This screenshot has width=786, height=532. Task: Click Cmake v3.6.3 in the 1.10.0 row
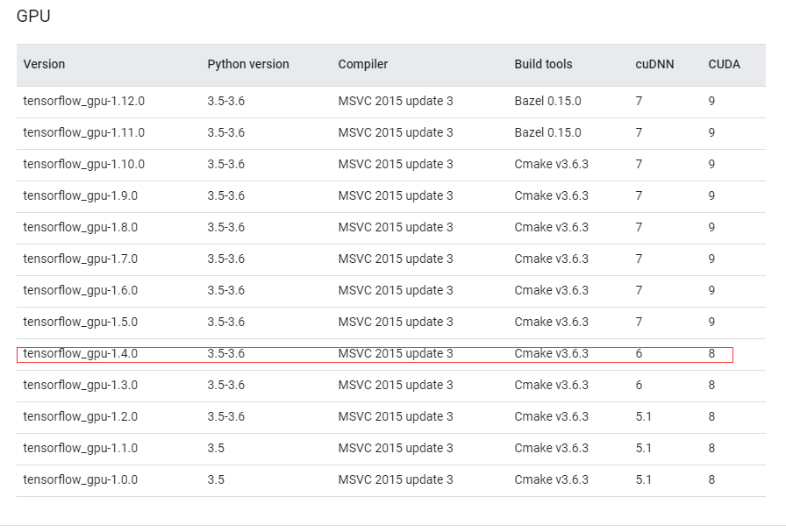point(552,164)
